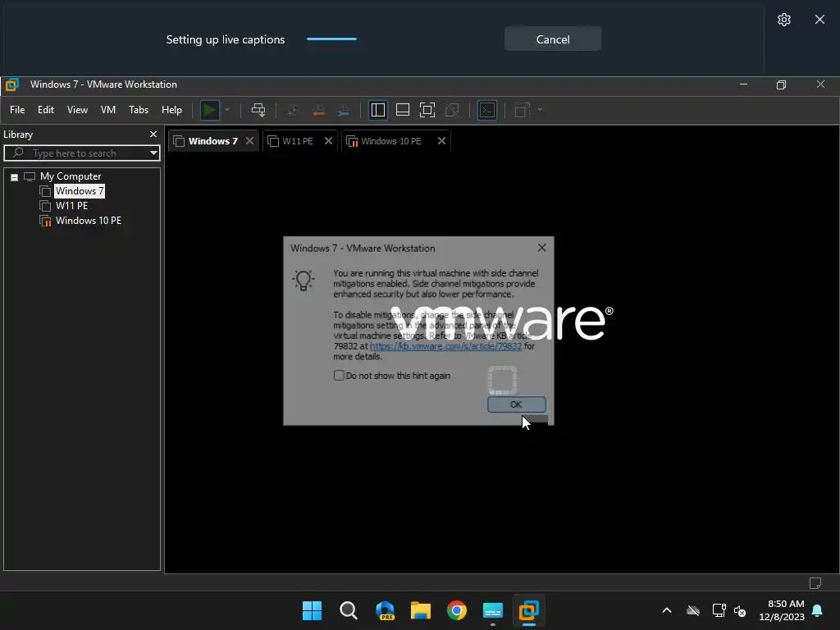Send Ctrl+Alt+Del toolbar icon
Viewport: 840px width, 630px height.
[258, 111]
